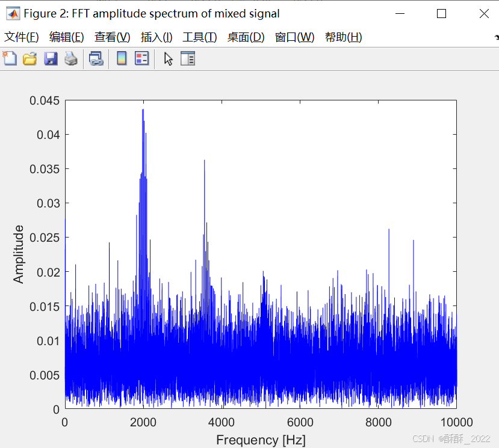Click the 4000 x-axis tick label
This screenshot has height=448, width=499.
222,422
